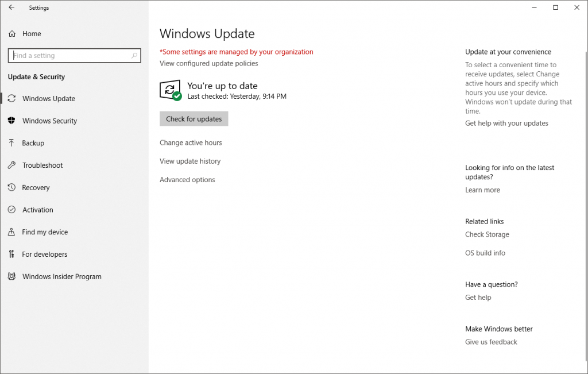Open Advanced options link
Screen dimensions: 588x374
pyautogui.click(x=188, y=180)
